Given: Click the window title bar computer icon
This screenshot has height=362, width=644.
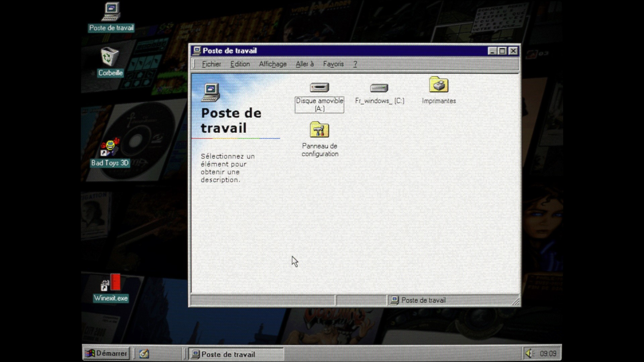Looking at the screenshot, I should coord(197,51).
